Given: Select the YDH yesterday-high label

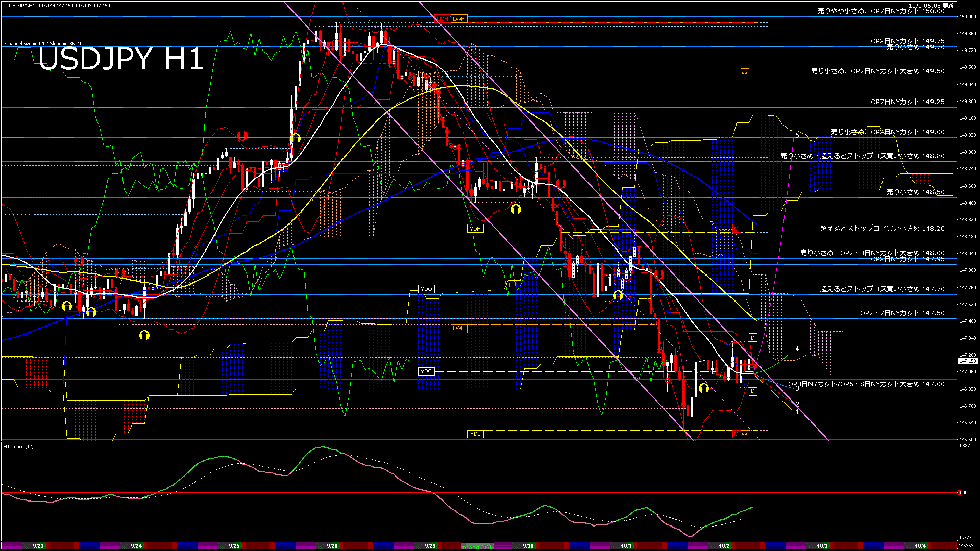Looking at the screenshot, I should (475, 229).
